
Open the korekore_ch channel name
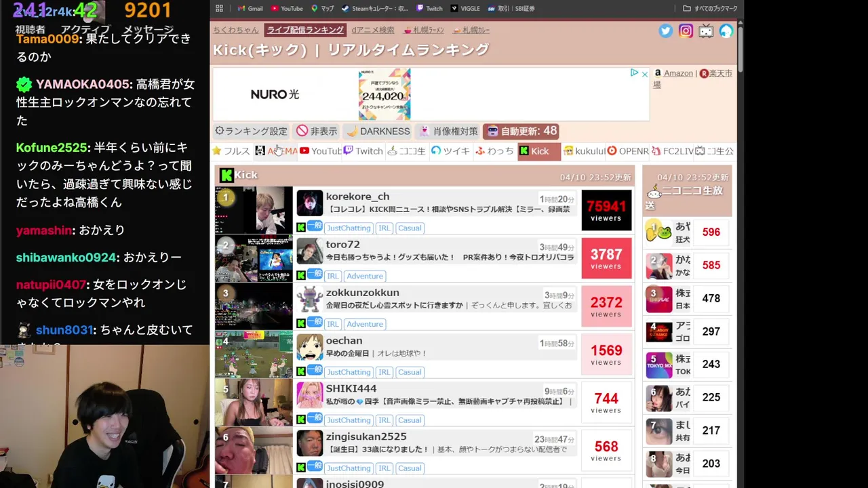(357, 197)
